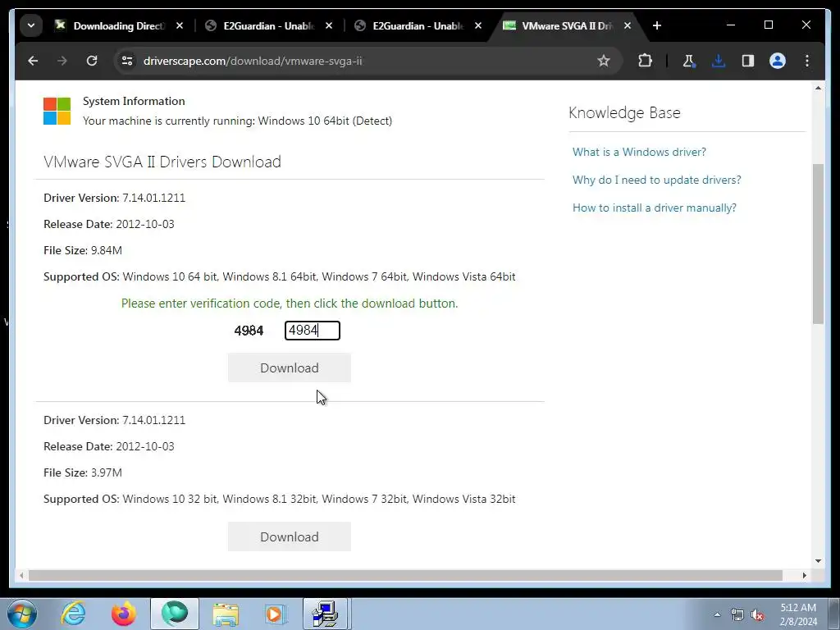This screenshot has height=630, width=840.
Task: Open the Chrome Labs flask icon
Action: click(x=689, y=61)
